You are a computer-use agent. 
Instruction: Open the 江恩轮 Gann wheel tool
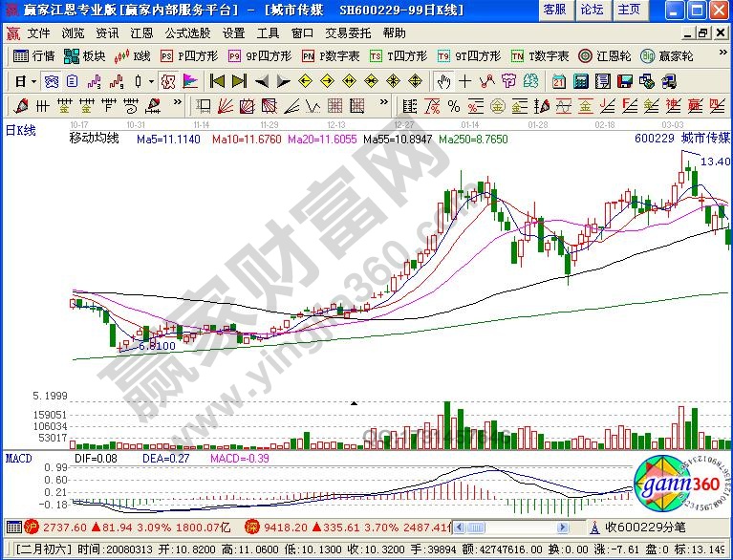tap(603, 55)
